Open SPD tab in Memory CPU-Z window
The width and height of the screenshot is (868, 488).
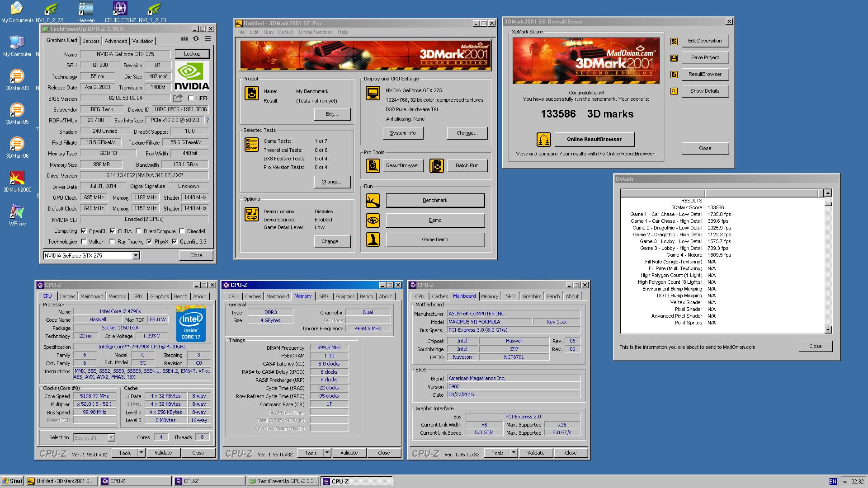(x=324, y=296)
